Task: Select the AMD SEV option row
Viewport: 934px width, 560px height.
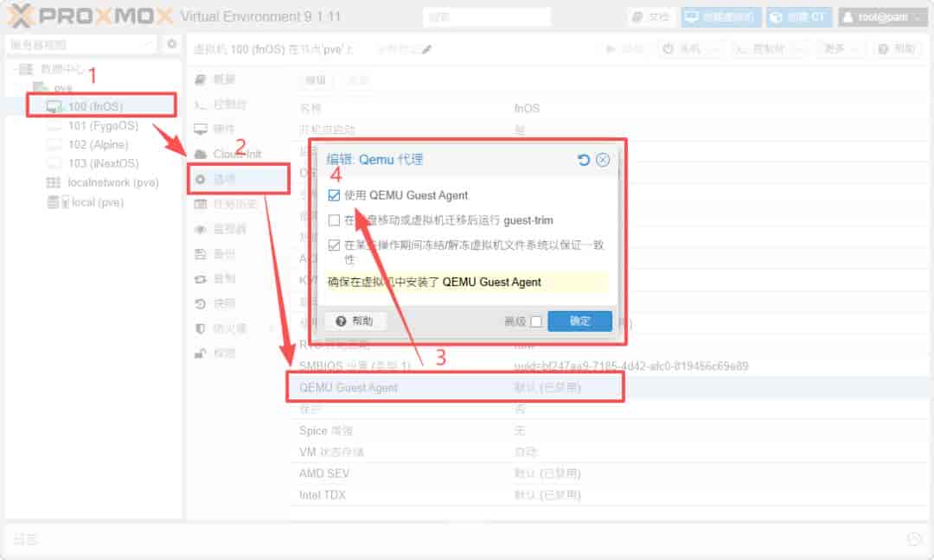Action: [610, 473]
